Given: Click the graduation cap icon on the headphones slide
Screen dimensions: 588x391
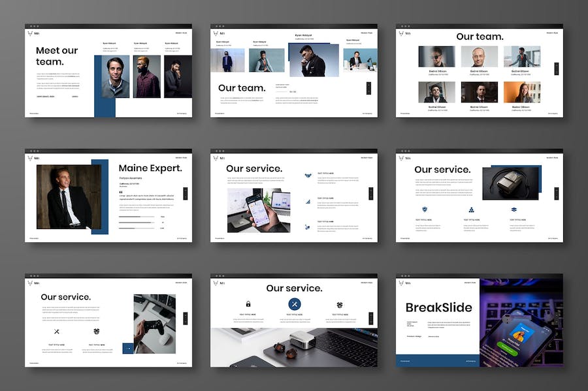Looking at the screenshot, I should coord(514,210).
